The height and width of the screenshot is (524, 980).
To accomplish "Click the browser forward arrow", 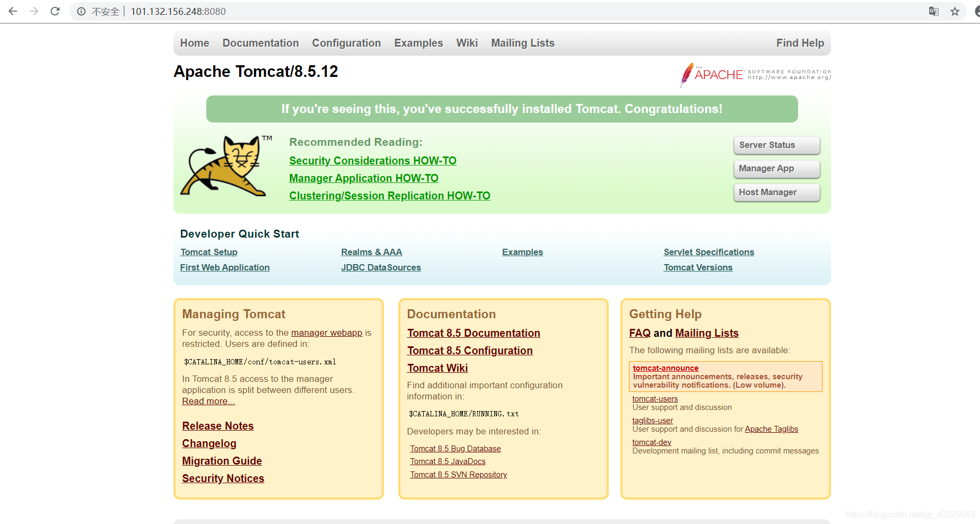I will pyautogui.click(x=34, y=11).
